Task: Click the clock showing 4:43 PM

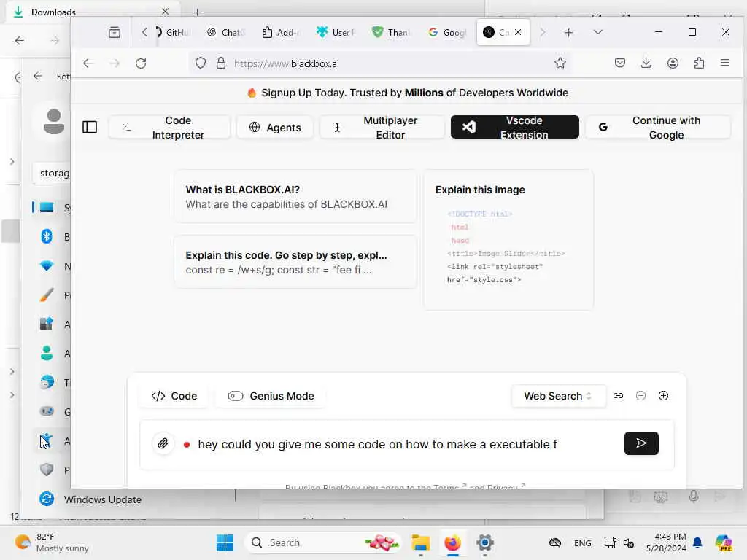Action: (x=667, y=542)
